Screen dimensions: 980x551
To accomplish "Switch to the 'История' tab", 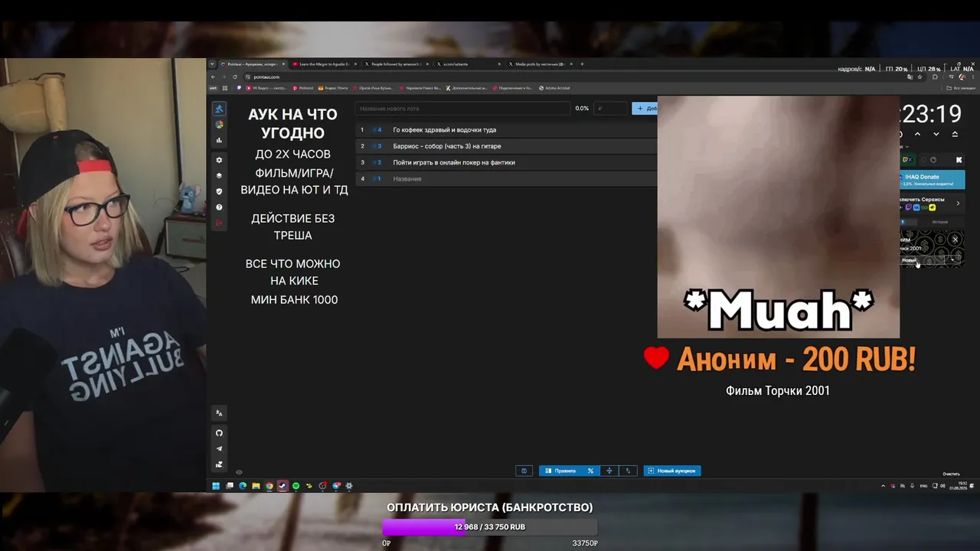I will (x=939, y=222).
